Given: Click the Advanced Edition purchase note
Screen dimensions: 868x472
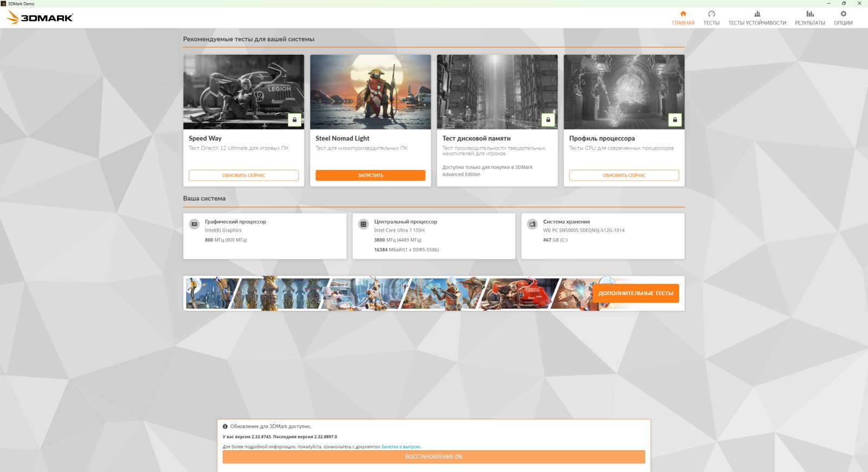Looking at the screenshot, I should click(487, 171).
